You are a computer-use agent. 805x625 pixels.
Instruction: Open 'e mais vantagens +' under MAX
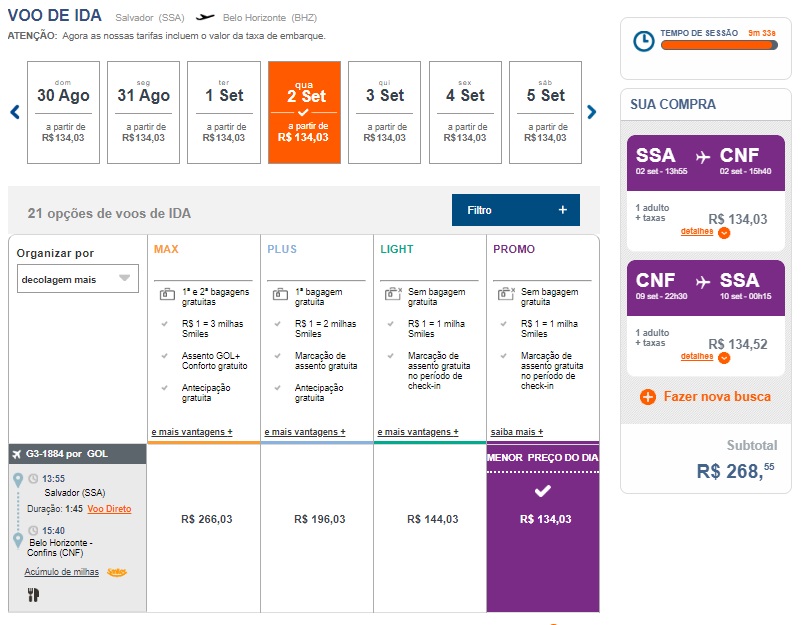pyautogui.click(x=192, y=432)
